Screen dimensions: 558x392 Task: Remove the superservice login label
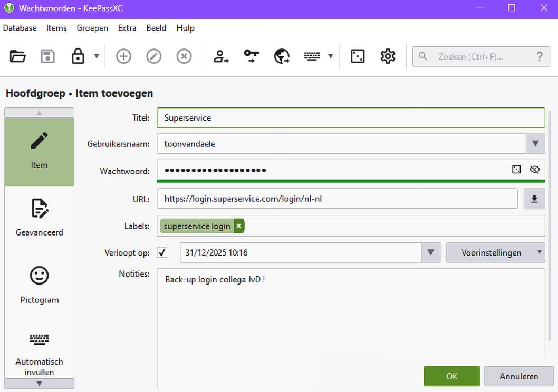pos(239,226)
